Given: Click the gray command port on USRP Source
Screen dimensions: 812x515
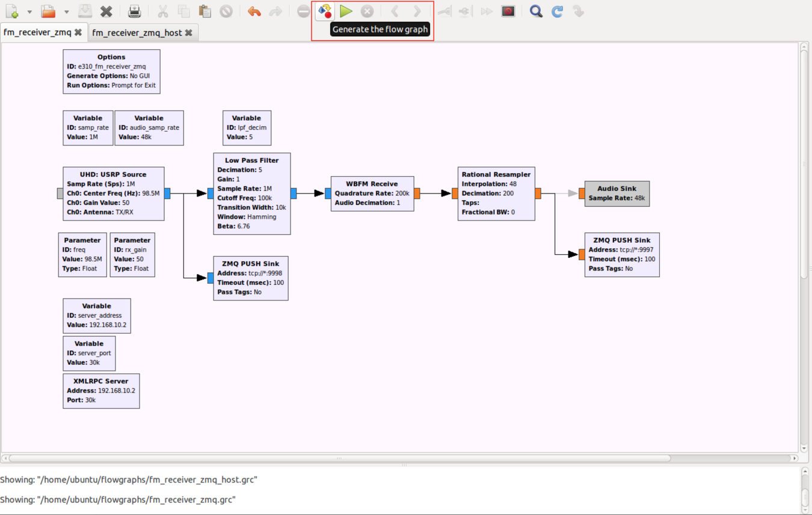Looking at the screenshot, I should [x=60, y=194].
